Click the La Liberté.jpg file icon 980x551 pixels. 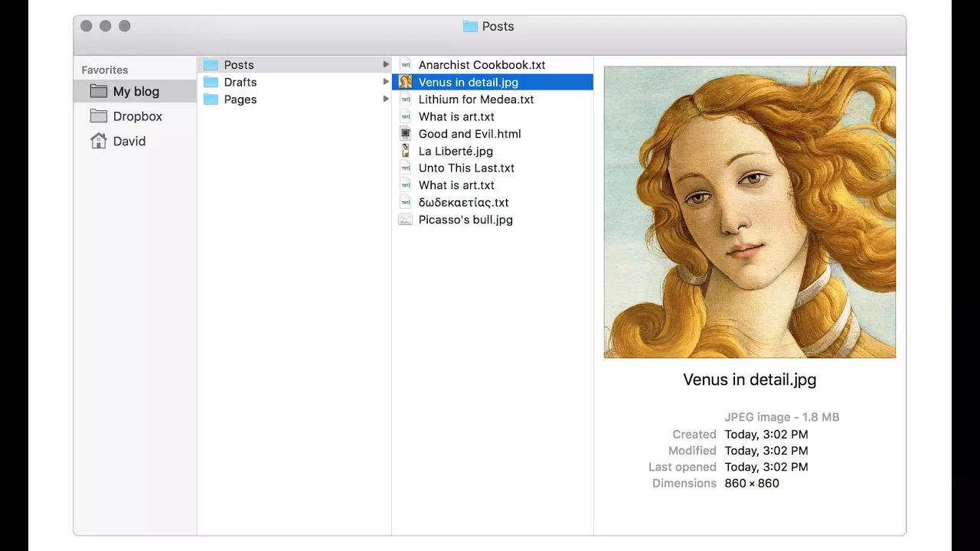pos(406,151)
